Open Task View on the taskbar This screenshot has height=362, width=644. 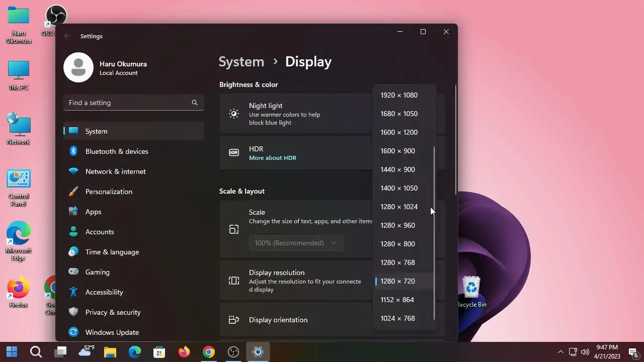[61, 352]
